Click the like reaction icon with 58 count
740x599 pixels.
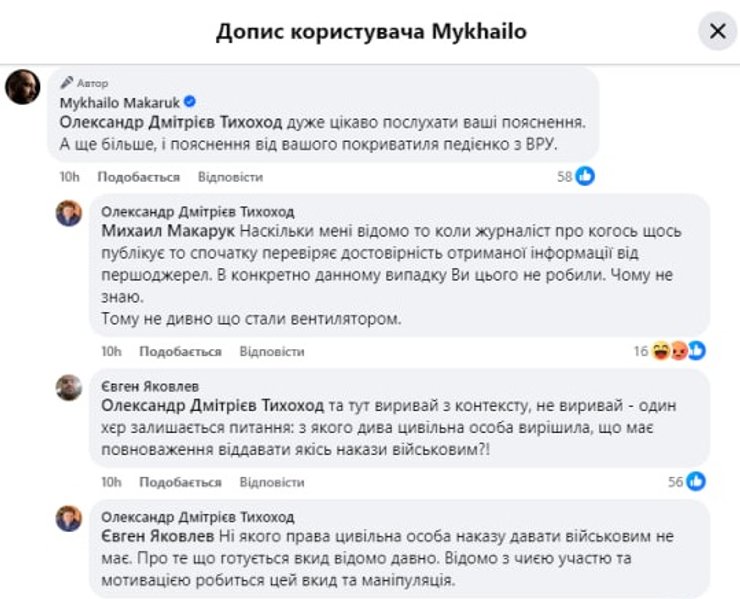586,176
